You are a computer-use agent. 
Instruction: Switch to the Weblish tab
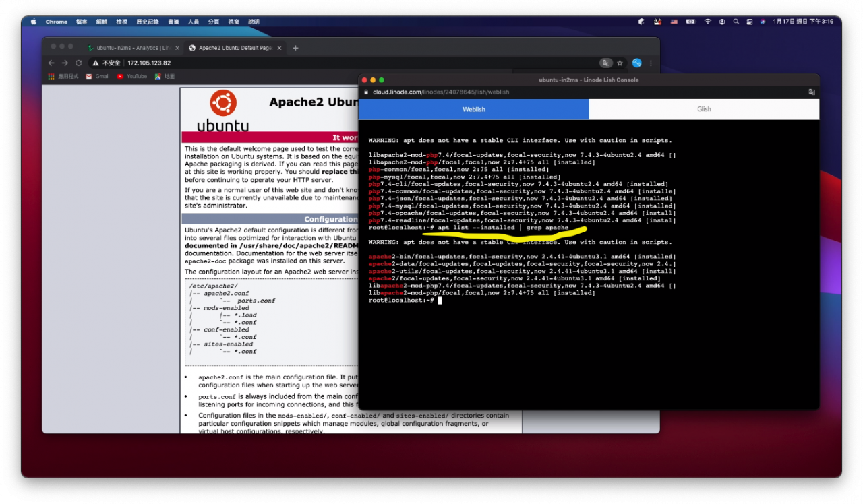(474, 109)
